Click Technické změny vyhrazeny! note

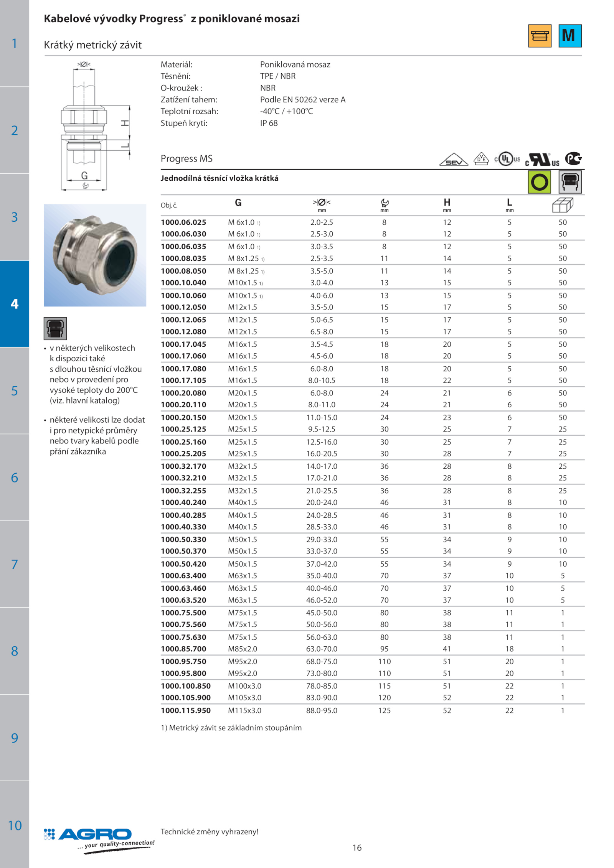point(210,832)
